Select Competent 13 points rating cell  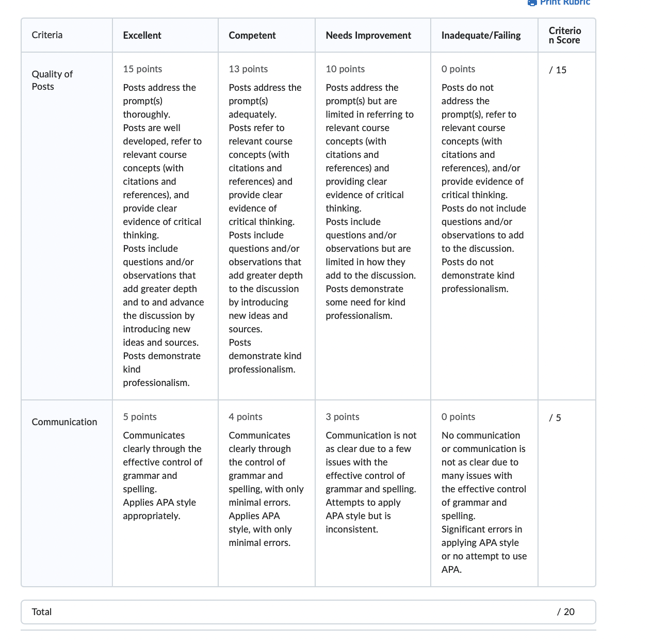(267, 226)
